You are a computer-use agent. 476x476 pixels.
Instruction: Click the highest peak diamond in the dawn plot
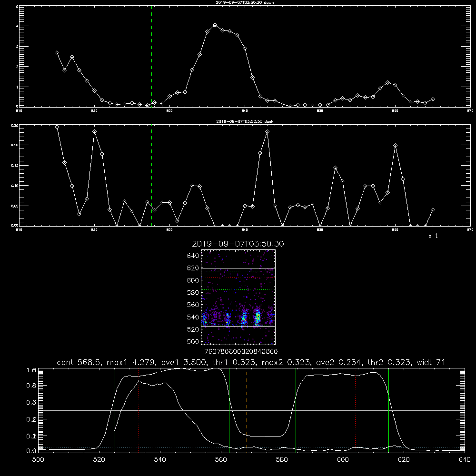coord(215,25)
